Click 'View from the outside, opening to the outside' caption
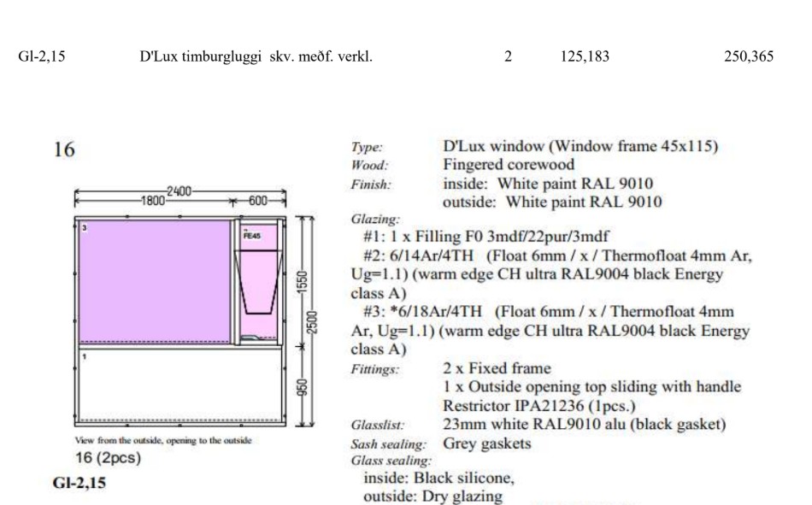The width and height of the screenshot is (812, 505). (163, 440)
